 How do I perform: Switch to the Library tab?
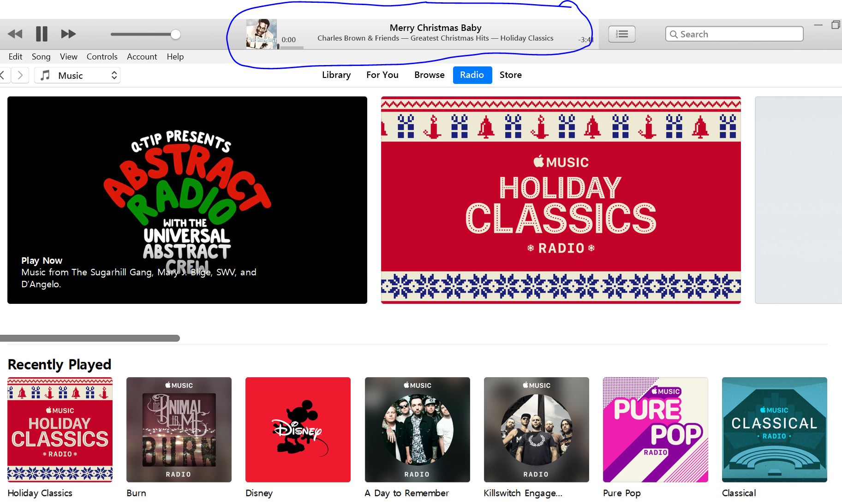click(x=336, y=75)
